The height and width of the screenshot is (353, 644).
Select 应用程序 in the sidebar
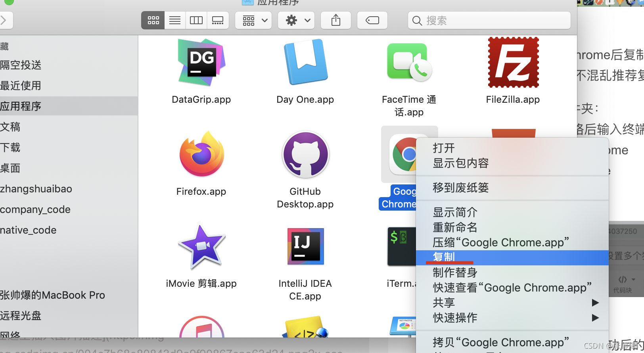pos(69,106)
